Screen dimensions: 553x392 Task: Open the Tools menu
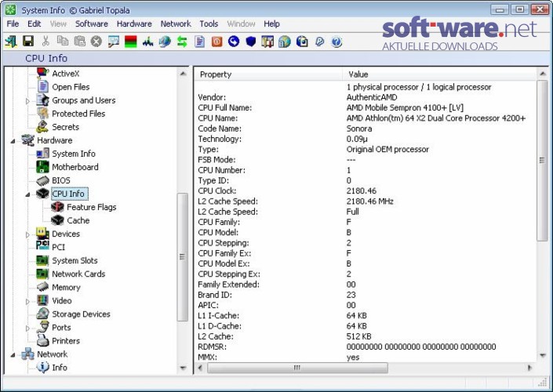209,24
